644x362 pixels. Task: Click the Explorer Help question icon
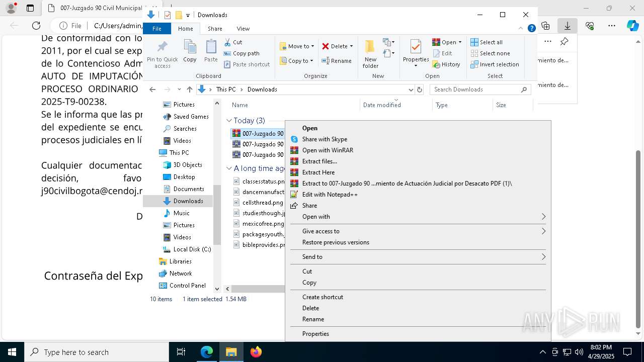point(531,29)
